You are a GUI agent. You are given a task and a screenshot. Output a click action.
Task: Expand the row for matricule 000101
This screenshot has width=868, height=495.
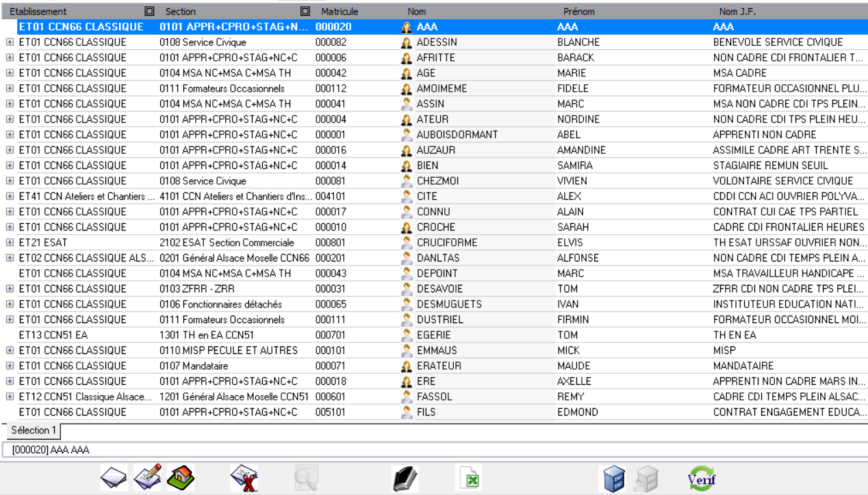click(10, 351)
